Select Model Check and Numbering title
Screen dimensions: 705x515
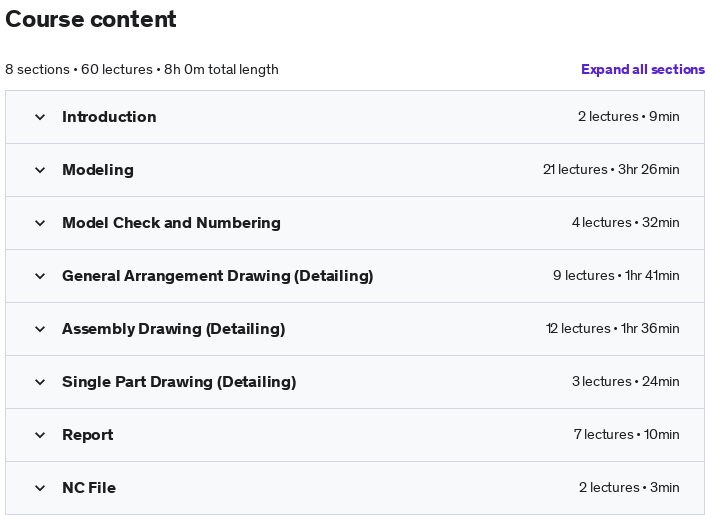(x=171, y=223)
